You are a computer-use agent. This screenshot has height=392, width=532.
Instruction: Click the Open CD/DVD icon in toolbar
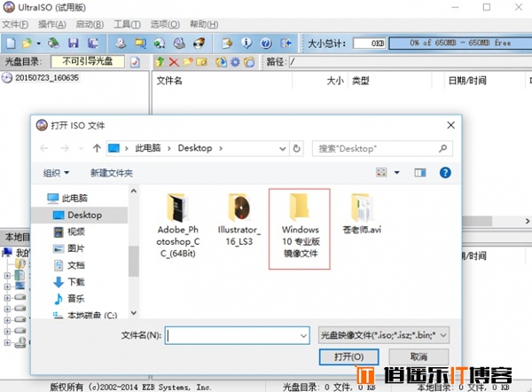pyautogui.click(x=53, y=43)
